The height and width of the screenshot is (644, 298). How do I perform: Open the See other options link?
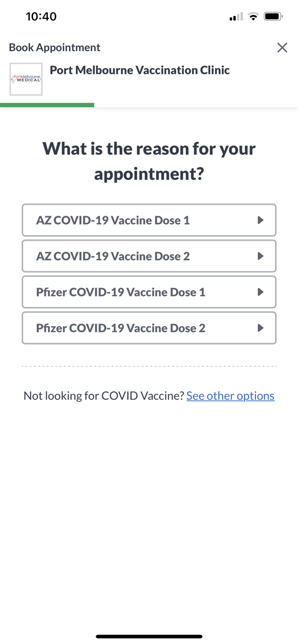point(230,396)
